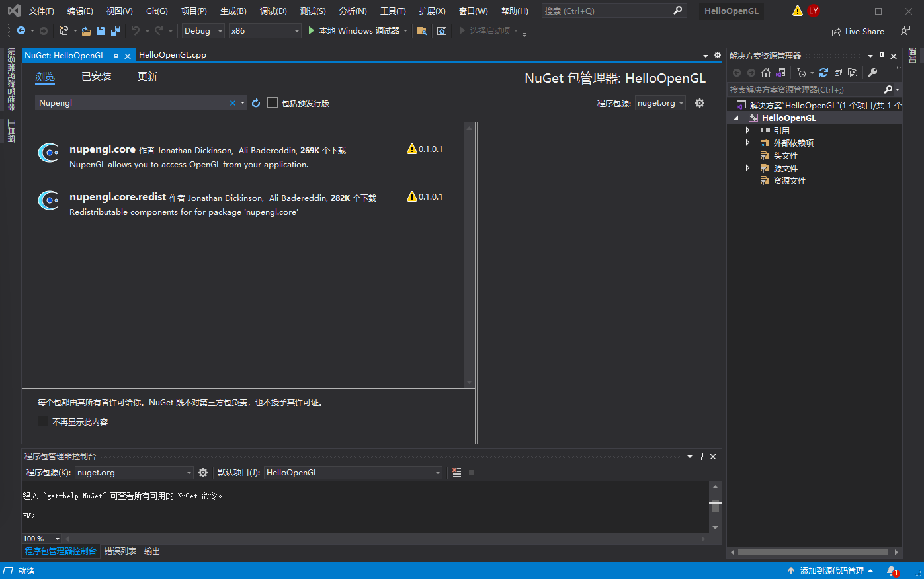Clear the Package Manager Console output
The width and height of the screenshot is (924, 579).
[x=456, y=473]
